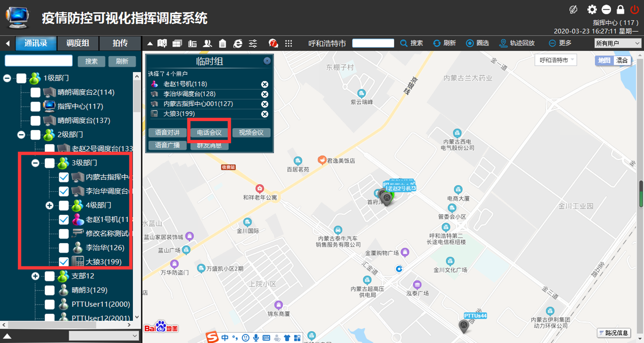Open the bottom-left panel dropdown

click(x=104, y=336)
